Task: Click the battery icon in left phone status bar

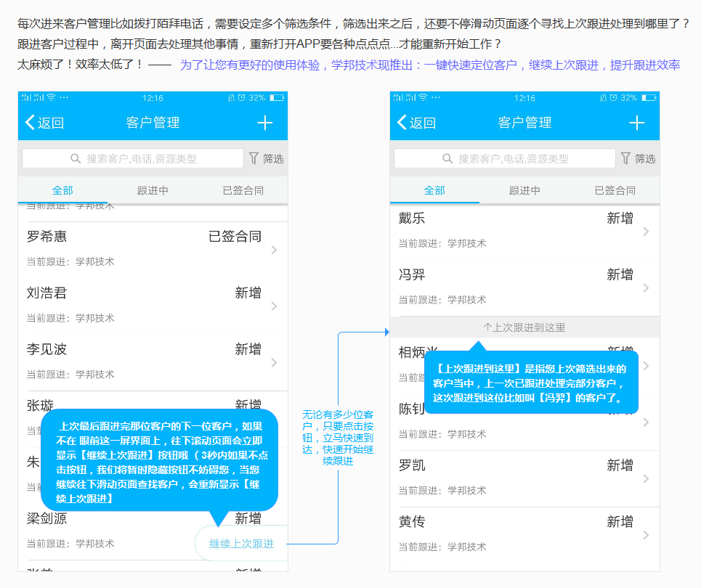Action: [277, 97]
